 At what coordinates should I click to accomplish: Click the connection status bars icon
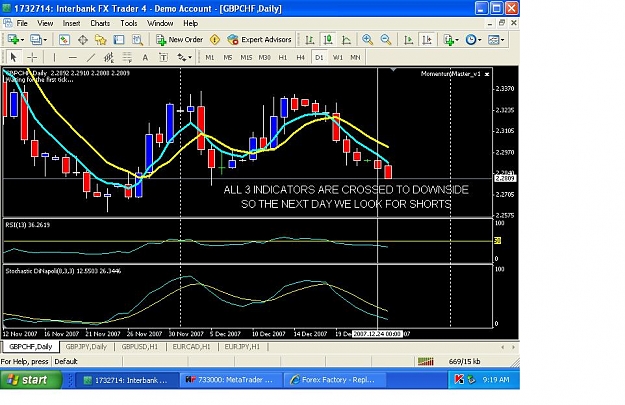(x=426, y=362)
